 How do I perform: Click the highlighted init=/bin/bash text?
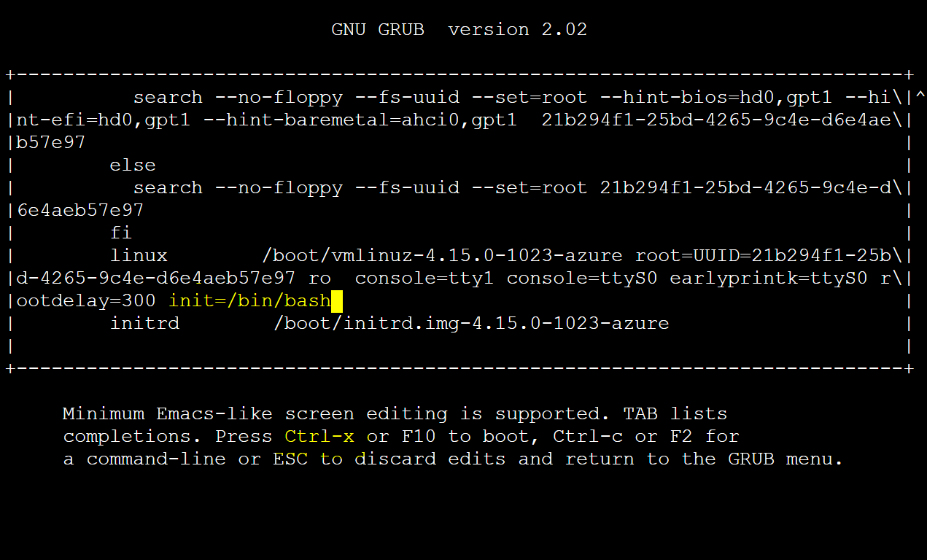[249, 300]
